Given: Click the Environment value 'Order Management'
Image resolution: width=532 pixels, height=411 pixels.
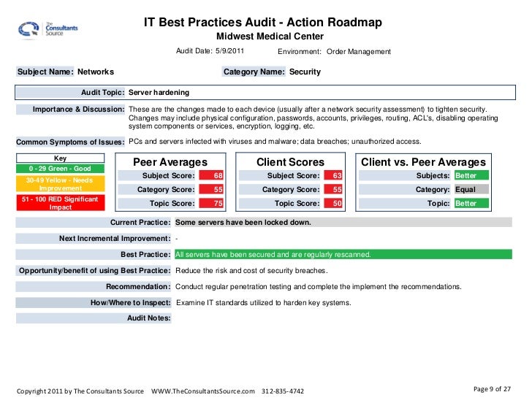Looking at the screenshot, I should point(359,52).
